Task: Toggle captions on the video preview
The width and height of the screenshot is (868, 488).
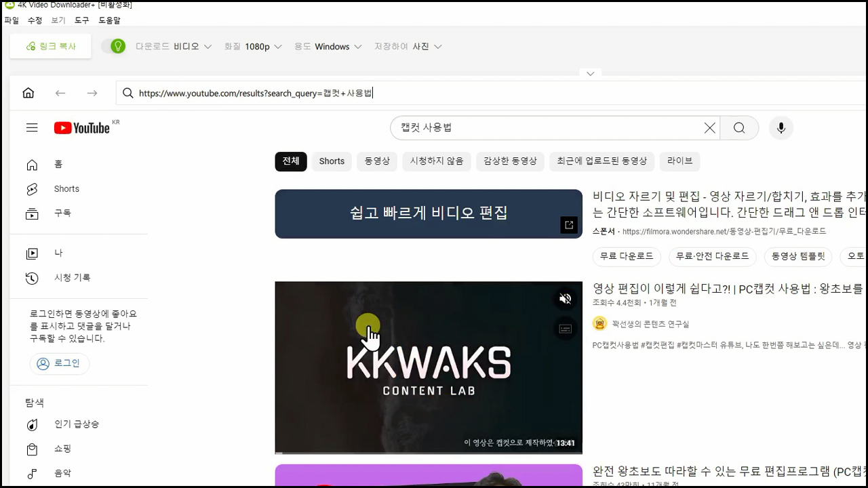Action: point(565,329)
